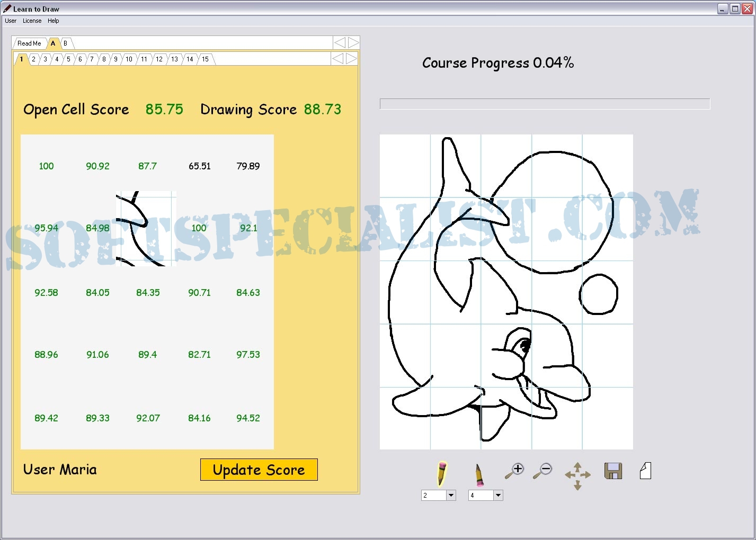Save drawing with floppy disk icon
756x540 pixels.
click(x=613, y=471)
